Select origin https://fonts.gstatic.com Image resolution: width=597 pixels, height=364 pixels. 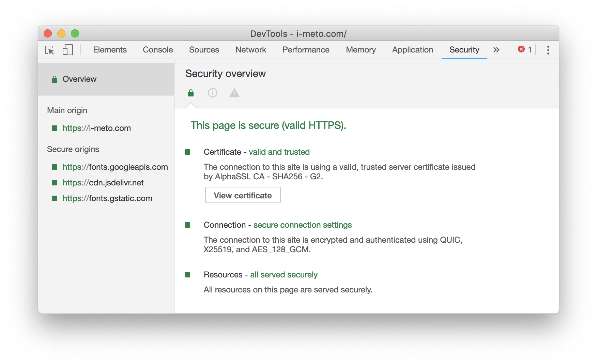[x=107, y=198]
